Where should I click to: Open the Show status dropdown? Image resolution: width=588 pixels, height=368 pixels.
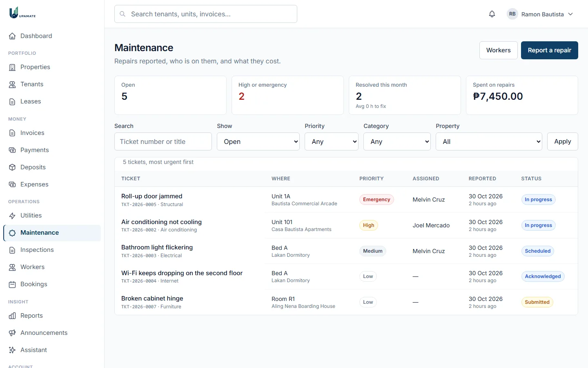[258, 141]
